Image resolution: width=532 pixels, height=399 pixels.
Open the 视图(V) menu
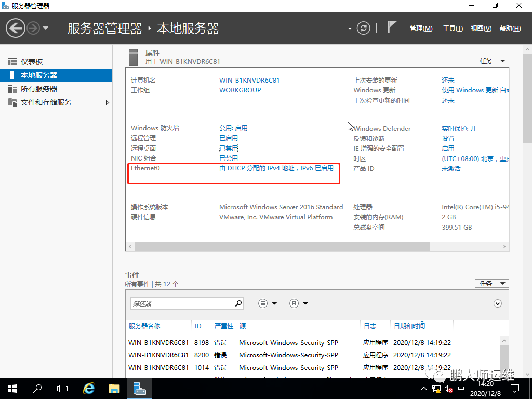pos(481,29)
